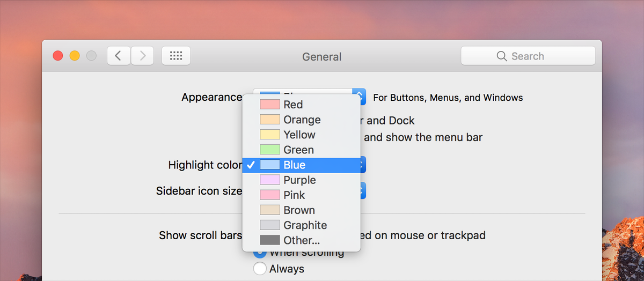Select the Brown menu entry

[x=299, y=210]
